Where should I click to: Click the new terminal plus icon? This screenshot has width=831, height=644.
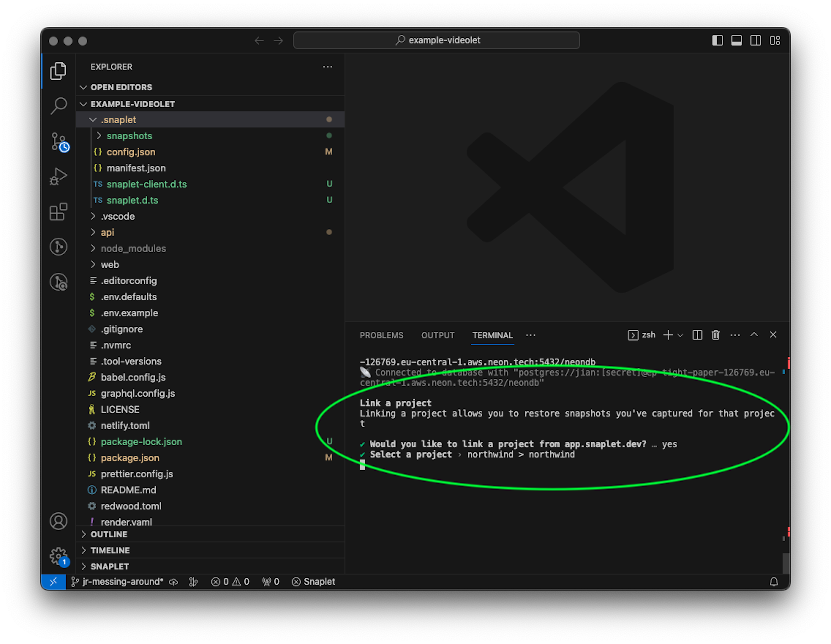668,335
